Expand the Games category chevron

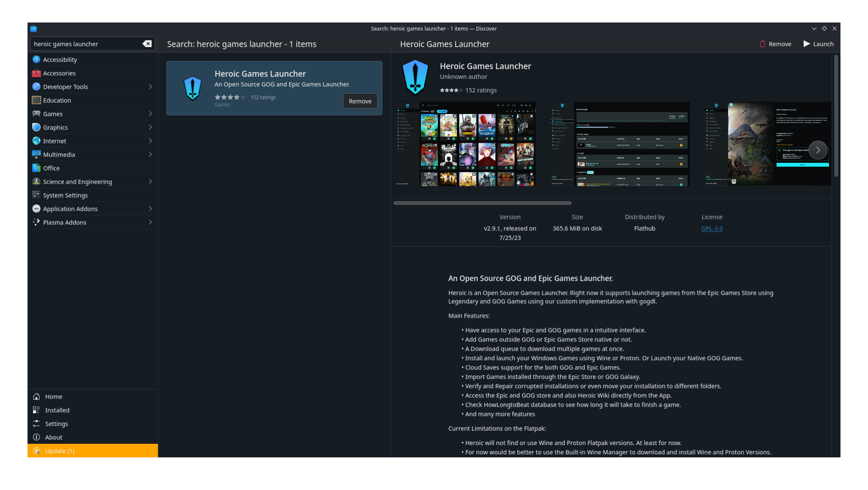coord(150,114)
